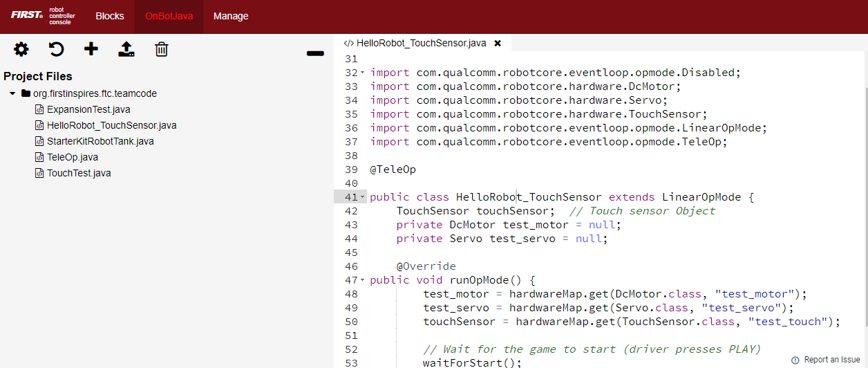Open StarterKitRobotTank.java in the file tree
The image size is (868, 368).
[x=100, y=141]
